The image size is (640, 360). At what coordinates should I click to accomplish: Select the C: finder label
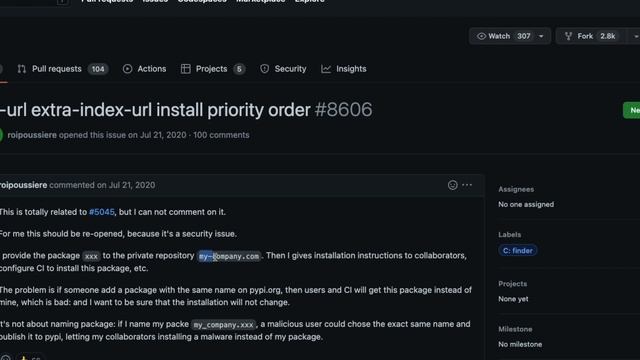518,251
